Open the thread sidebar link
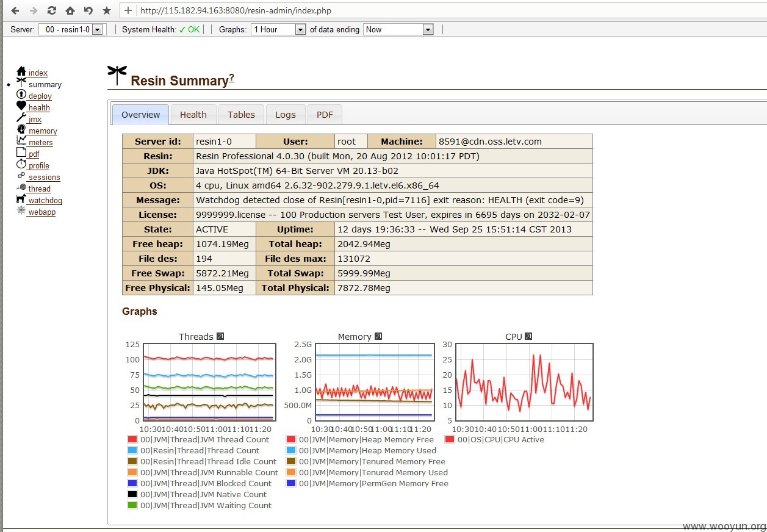767x532 pixels. pos(40,189)
